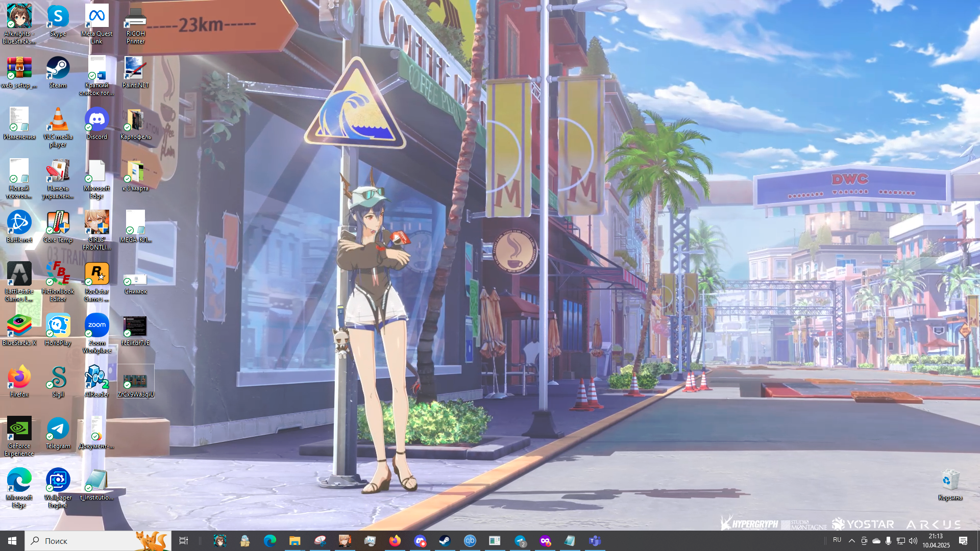
Task: Open the Zoom Workplace shortcut
Action: click(x=97, y=333)
